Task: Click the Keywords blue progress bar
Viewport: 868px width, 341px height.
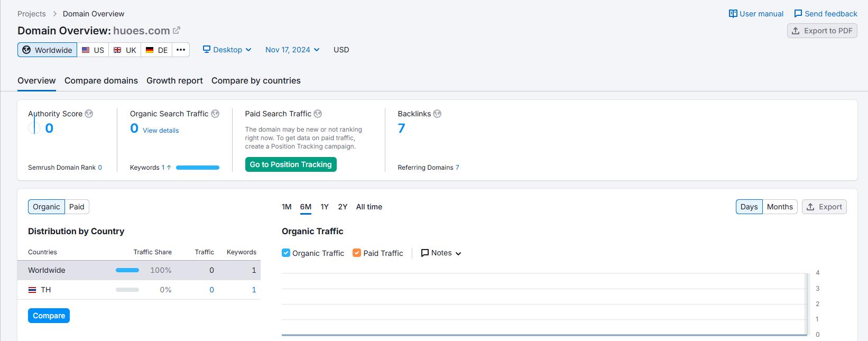Action: click(198, 168)
